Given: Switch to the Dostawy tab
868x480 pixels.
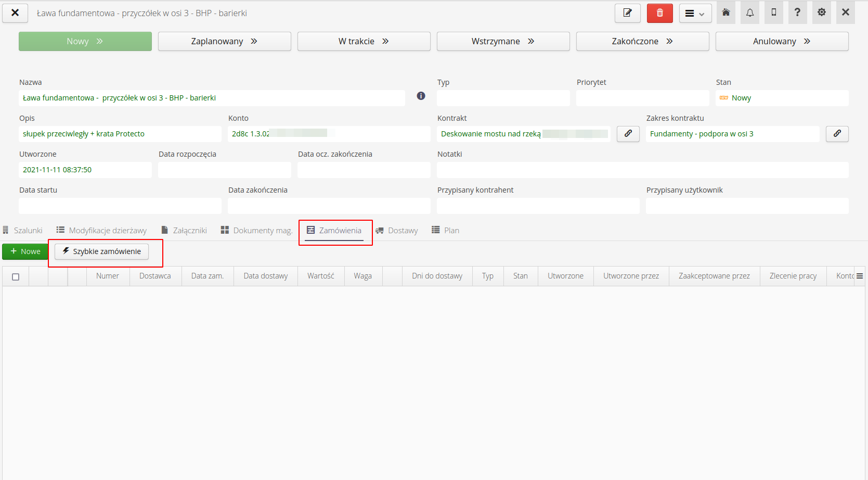Looking at the screenshot, I should coord(397,231).
